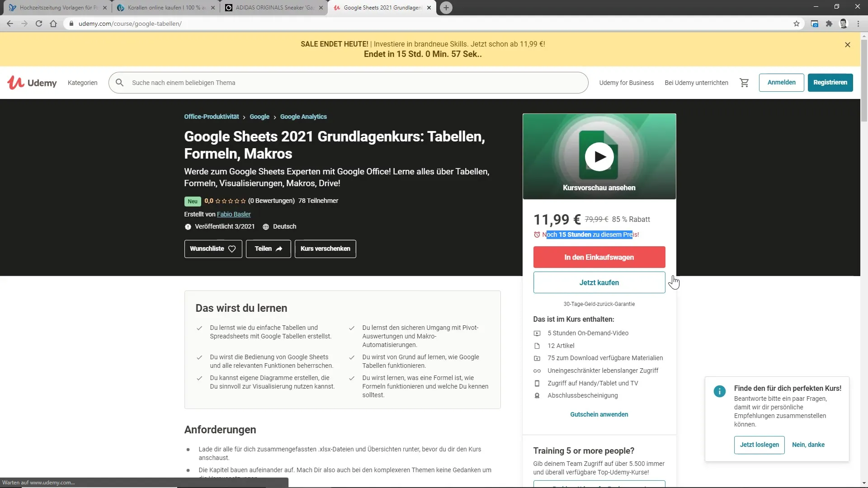Image resolution: width=868 pixels, height=488 pixels.
Task: Open the Google breadcrumb link
Action: point(259,117)
